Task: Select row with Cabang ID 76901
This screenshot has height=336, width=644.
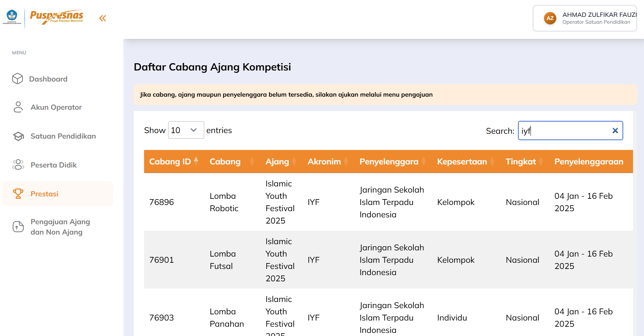Action: [x=162, y=260]
